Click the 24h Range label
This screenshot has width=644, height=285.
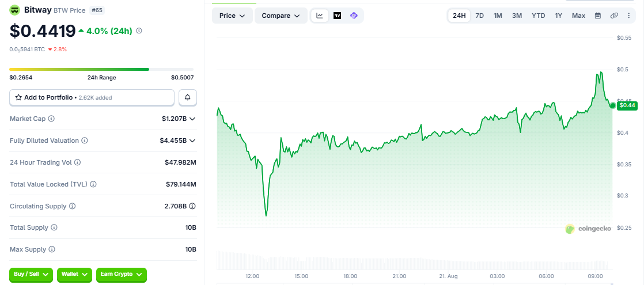click(x=101, y=77)
